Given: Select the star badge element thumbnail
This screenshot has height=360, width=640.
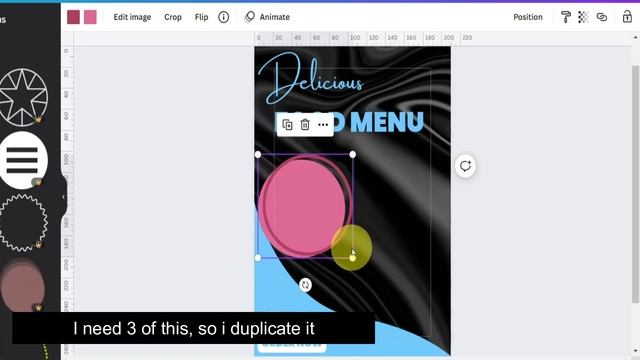Looking at the screenshot, I should pyautogui.click(x=23, y=97).
